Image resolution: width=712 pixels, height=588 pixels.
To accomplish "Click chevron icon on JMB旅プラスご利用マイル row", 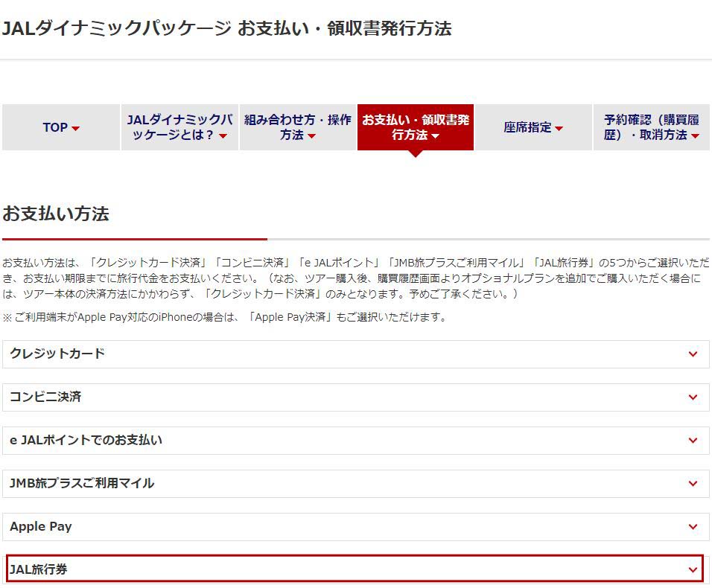I will [x=693, y=484].
